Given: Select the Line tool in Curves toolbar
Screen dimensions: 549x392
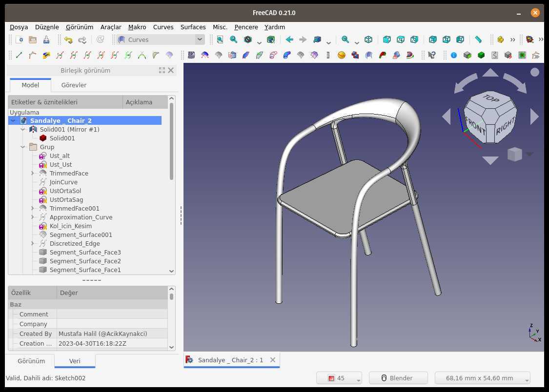Looking at the screenshot, I should point(19,55).
